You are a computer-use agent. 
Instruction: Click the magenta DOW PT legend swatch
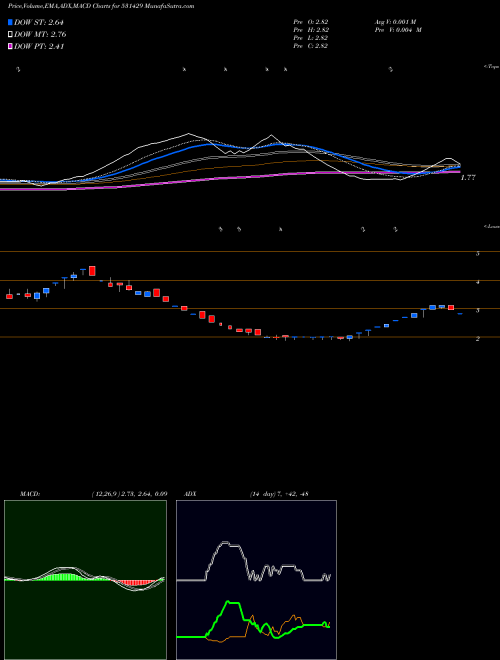click(10, 46)
